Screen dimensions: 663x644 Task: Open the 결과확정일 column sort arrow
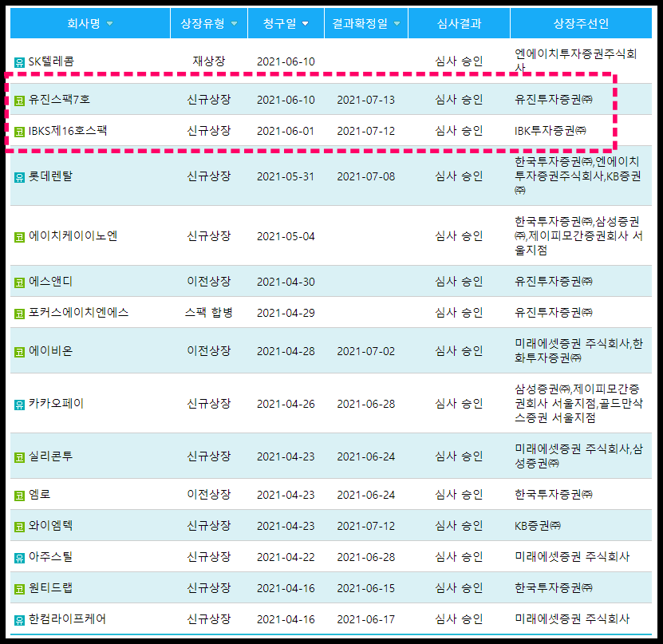[x=397, y=24]
